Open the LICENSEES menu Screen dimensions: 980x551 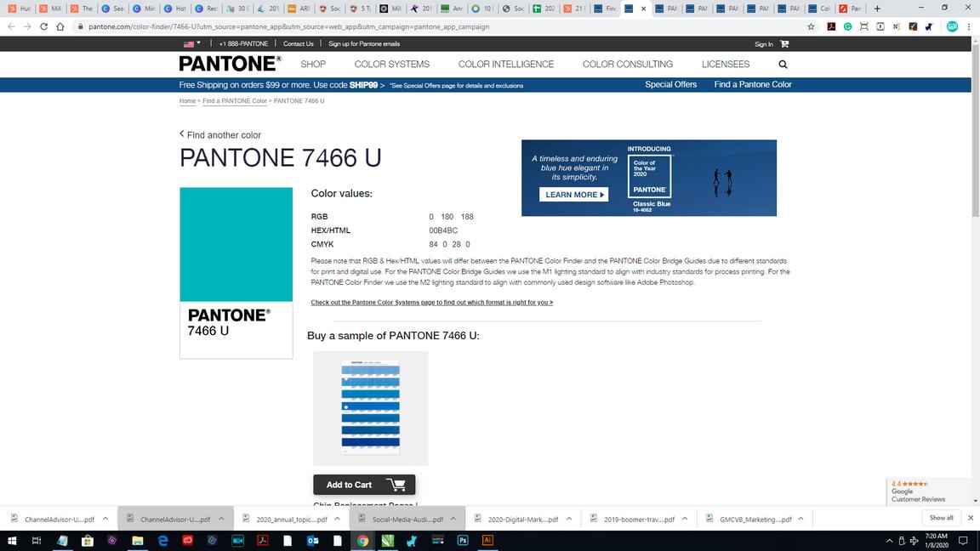(726, 65)
